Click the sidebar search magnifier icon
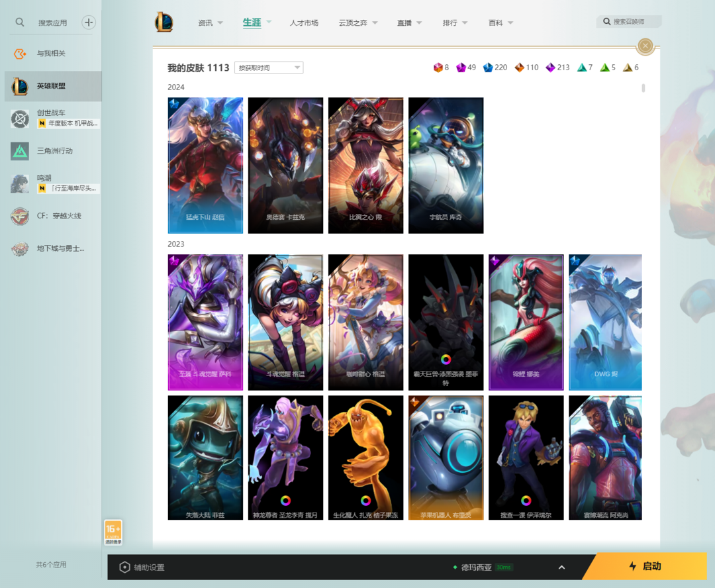 (20, 22)
